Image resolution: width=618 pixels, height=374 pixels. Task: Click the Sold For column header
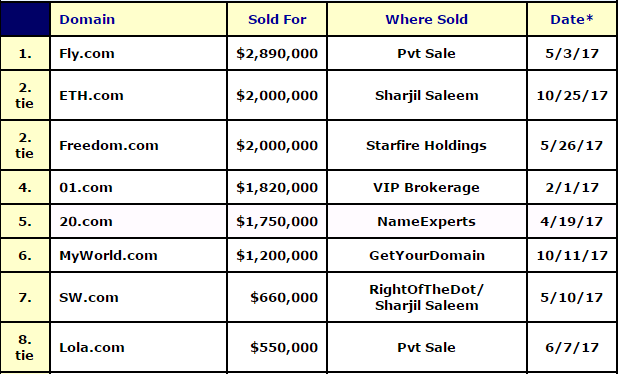coord(277,19)
